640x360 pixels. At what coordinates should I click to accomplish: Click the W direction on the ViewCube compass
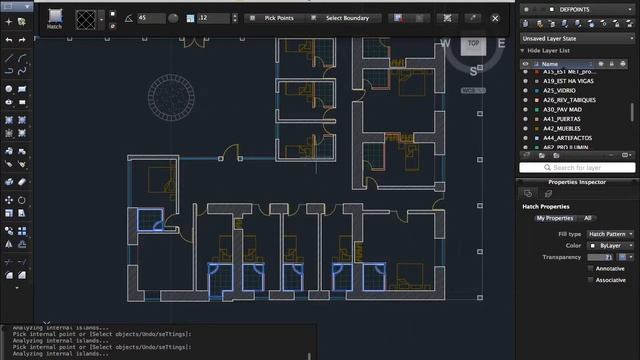pos(445,43)
